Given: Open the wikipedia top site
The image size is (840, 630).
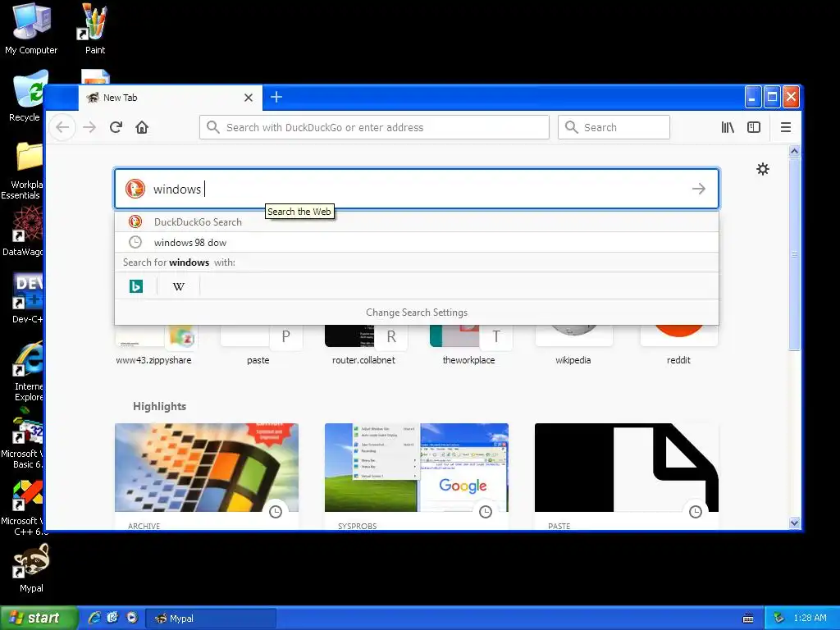Looking at the screenshot, I should tap(573, 345).
